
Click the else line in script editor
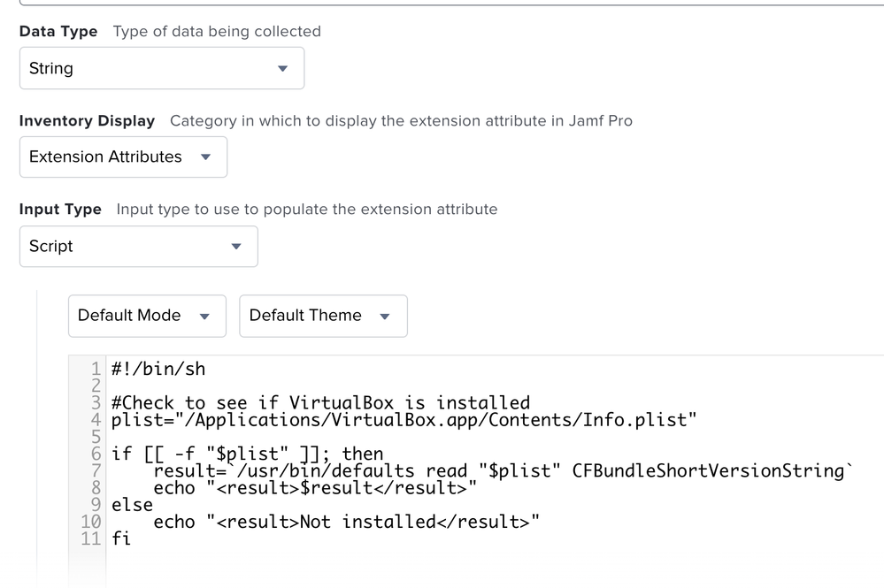pos(132,505)
